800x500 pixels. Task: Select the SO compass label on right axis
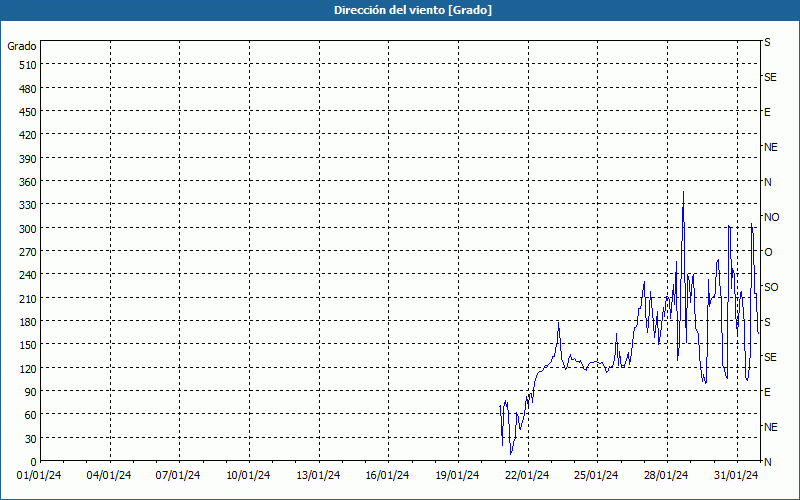771,287
